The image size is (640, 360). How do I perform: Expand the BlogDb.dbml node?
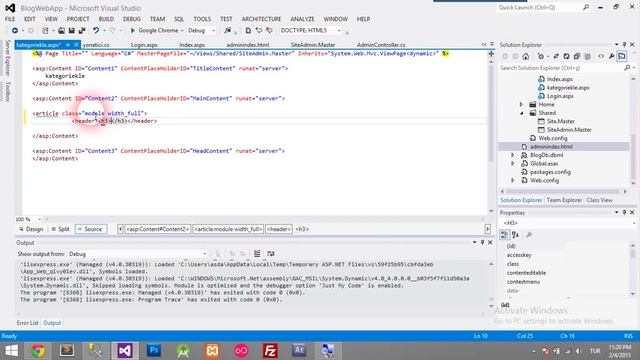coord(513,155)
